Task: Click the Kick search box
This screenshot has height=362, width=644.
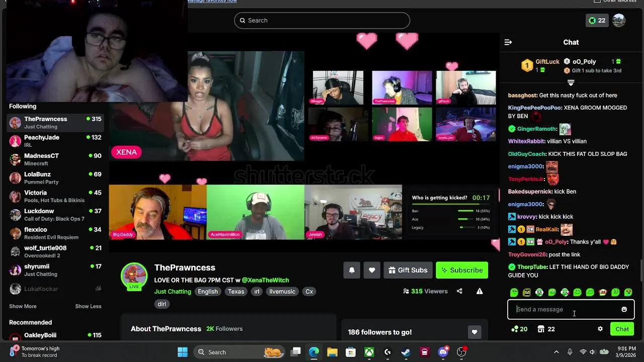Action: [x=322, y=20]
